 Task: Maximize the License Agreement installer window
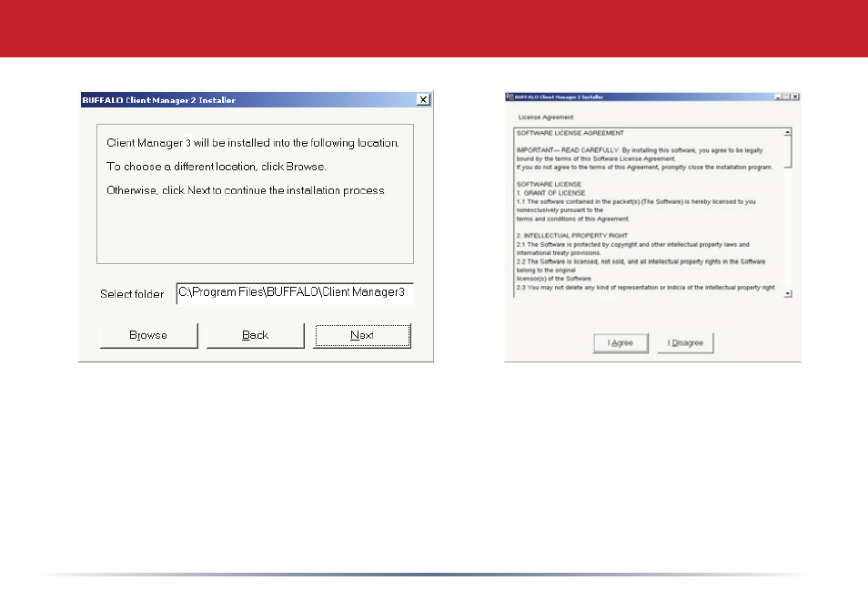787,97
